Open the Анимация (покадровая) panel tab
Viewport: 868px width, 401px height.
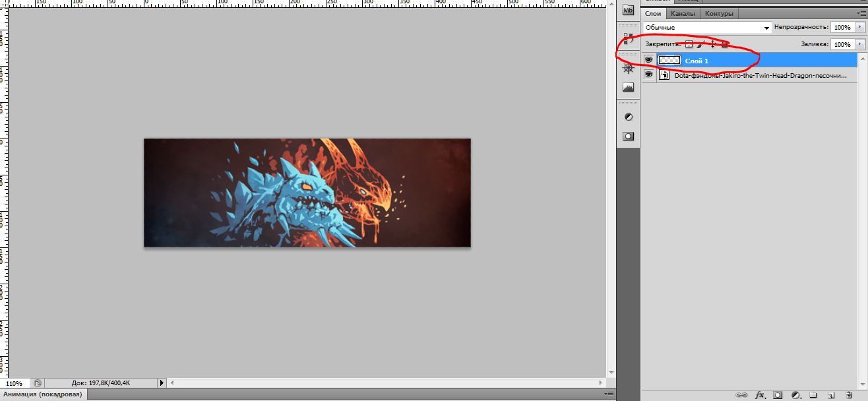click(x=44, y=394)
